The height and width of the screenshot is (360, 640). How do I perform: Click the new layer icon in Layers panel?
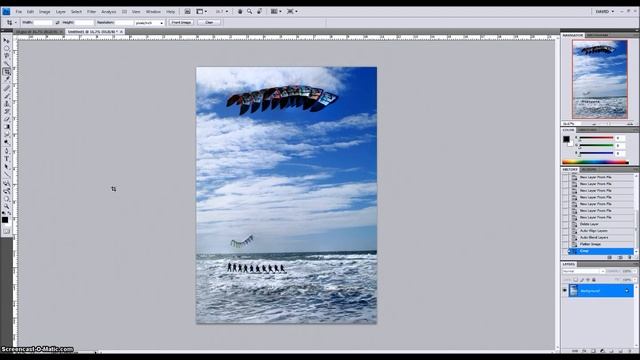pos(620,351)
